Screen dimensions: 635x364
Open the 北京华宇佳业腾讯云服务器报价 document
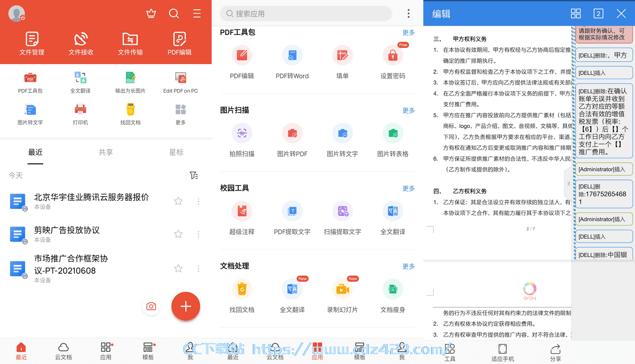pos(106,201)
